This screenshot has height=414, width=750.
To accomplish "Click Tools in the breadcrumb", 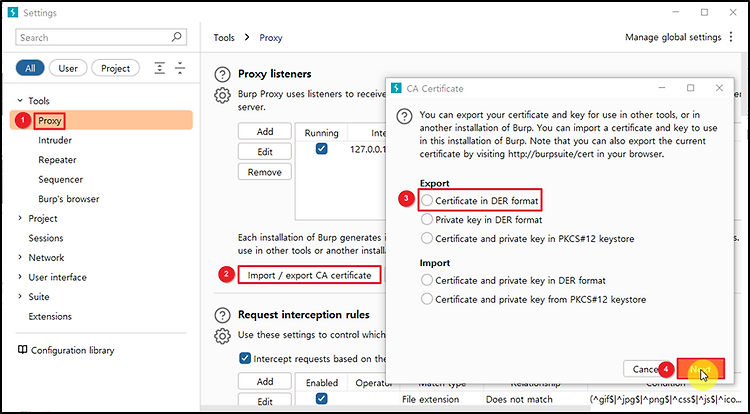I will pos(224,37).
